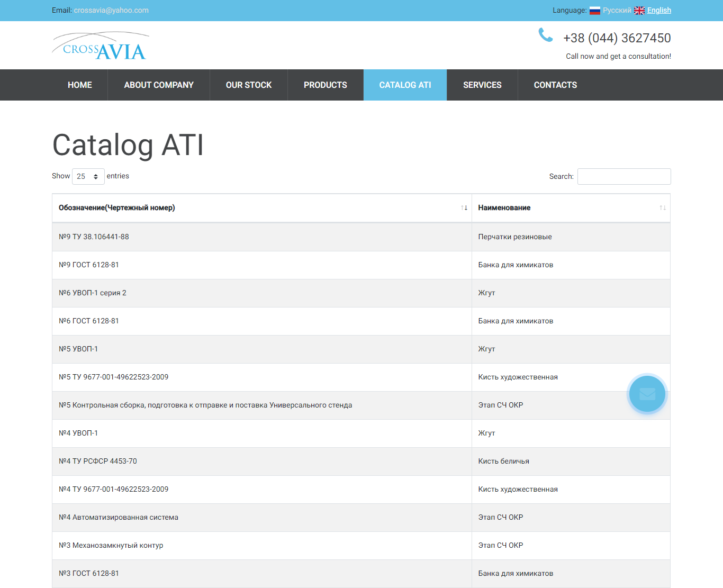Select row №4 Автоматизированная система
This screenshot has height=588, width=723.
click(361, 518)
